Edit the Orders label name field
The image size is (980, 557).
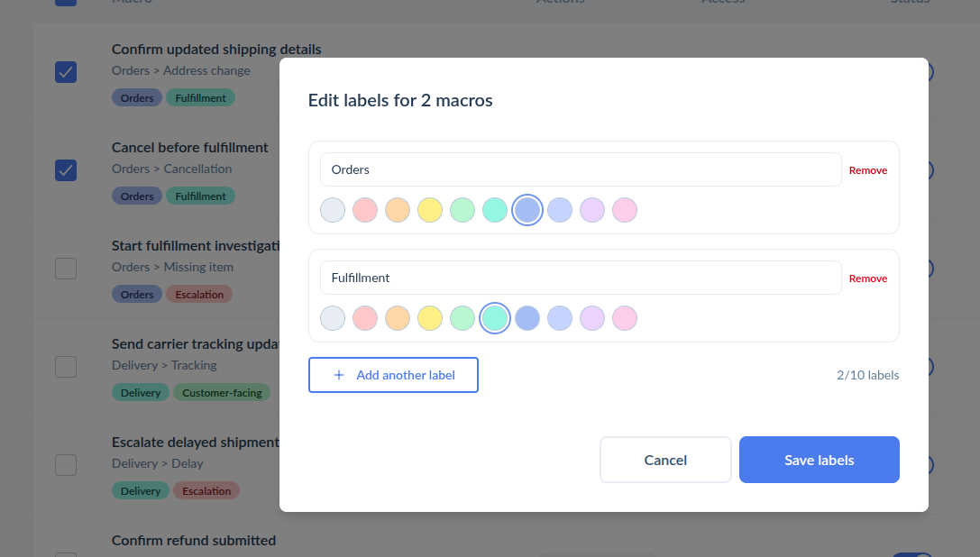coord(581,169)
